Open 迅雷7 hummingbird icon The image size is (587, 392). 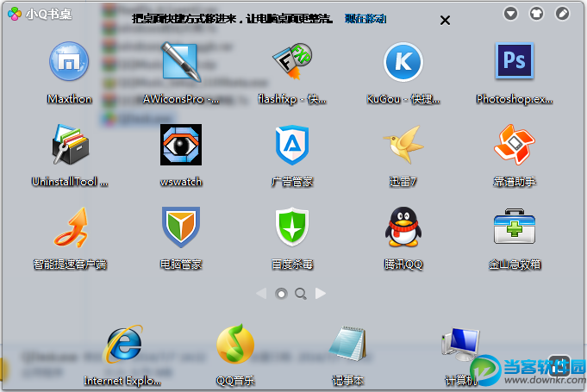tap(403, 145)
